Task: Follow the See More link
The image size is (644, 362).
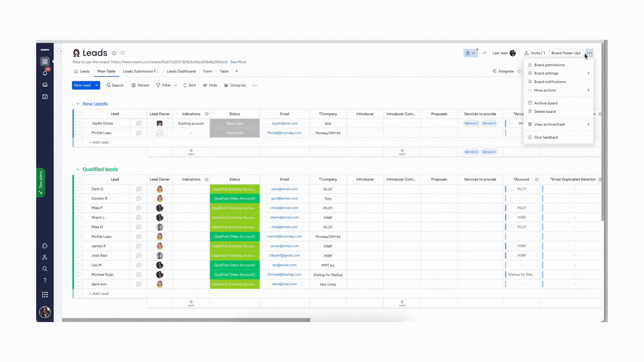Action: click(x=238, y=62)
